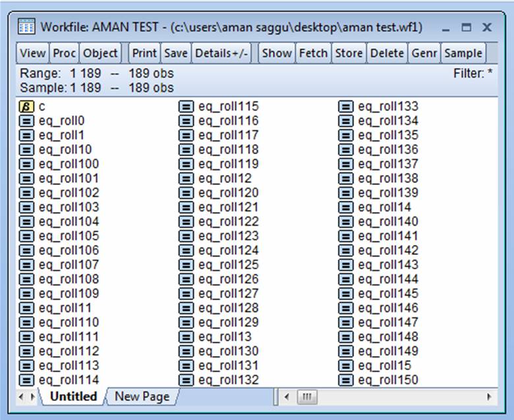
Task: Open the View menu button
Action: 32,53
